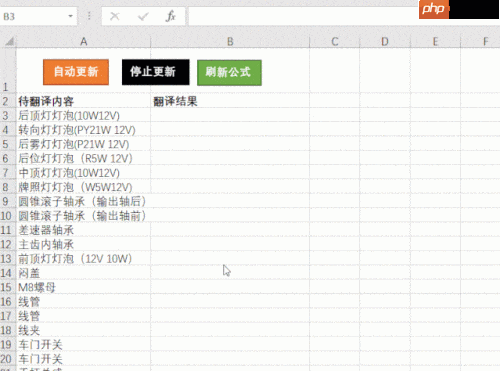Select column C header

click(x=335, y=42)
